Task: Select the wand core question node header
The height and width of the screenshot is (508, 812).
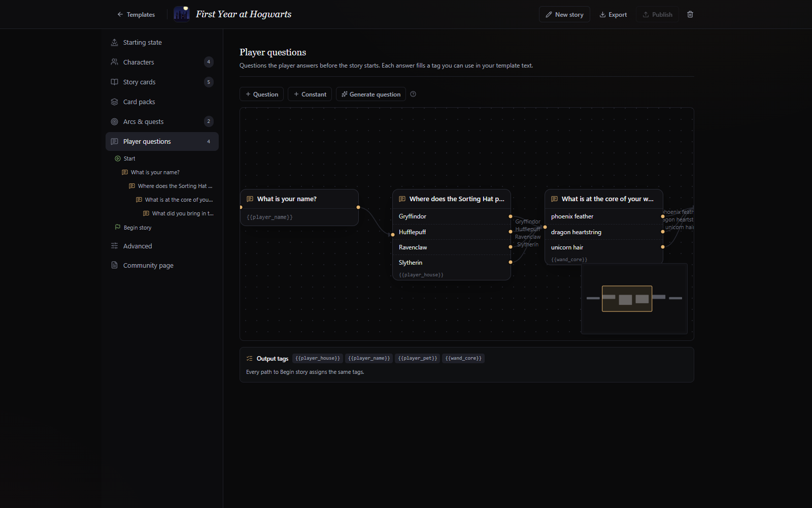Action: (604, 199)
